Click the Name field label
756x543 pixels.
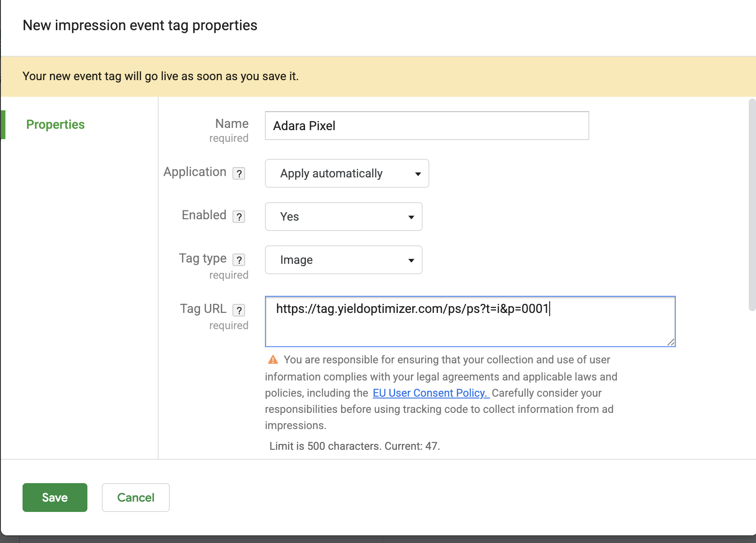232,123
